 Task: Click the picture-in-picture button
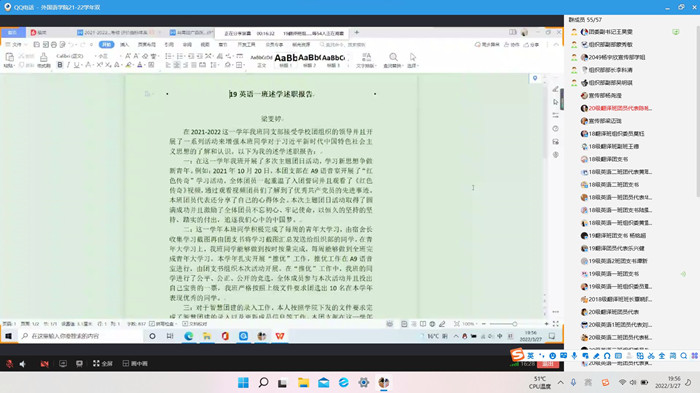[135, 364]
